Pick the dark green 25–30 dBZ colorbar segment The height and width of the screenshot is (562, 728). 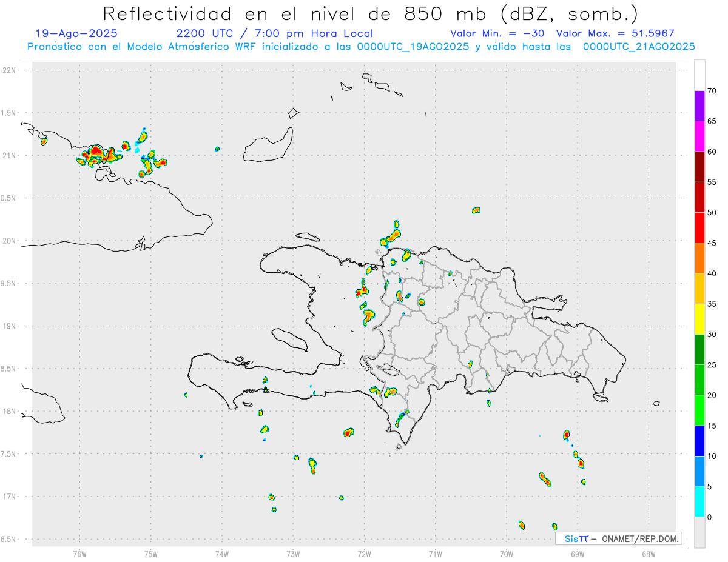(699, 350)
